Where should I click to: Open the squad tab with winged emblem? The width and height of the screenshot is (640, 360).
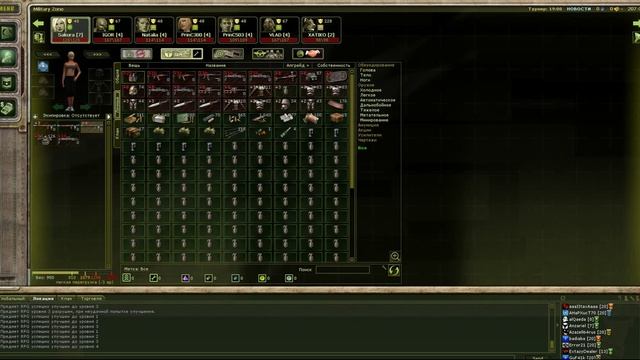click(x=268, y=53)
